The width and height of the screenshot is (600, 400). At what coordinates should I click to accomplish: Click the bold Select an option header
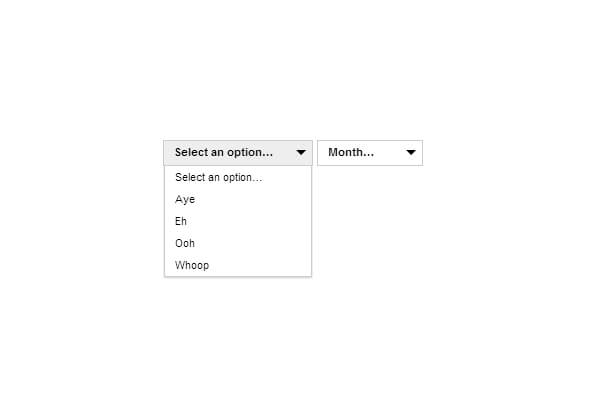pos(223,153)
